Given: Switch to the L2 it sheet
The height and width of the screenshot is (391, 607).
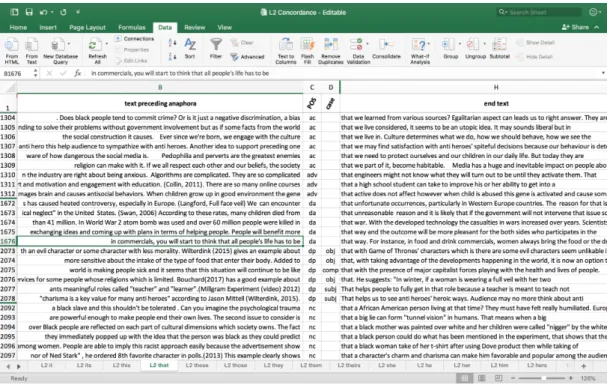Looking at the screenshot, I should point(46,365).
